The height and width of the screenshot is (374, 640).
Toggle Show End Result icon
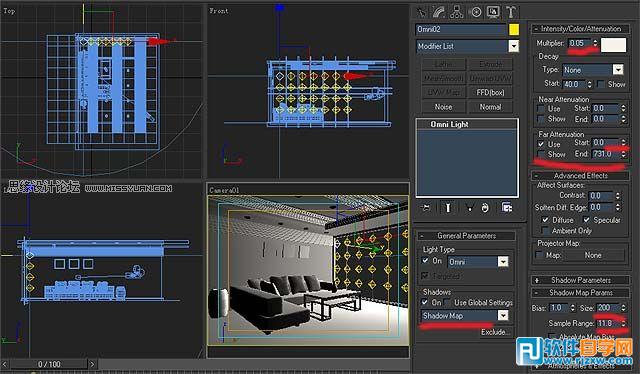pos(448,208)
